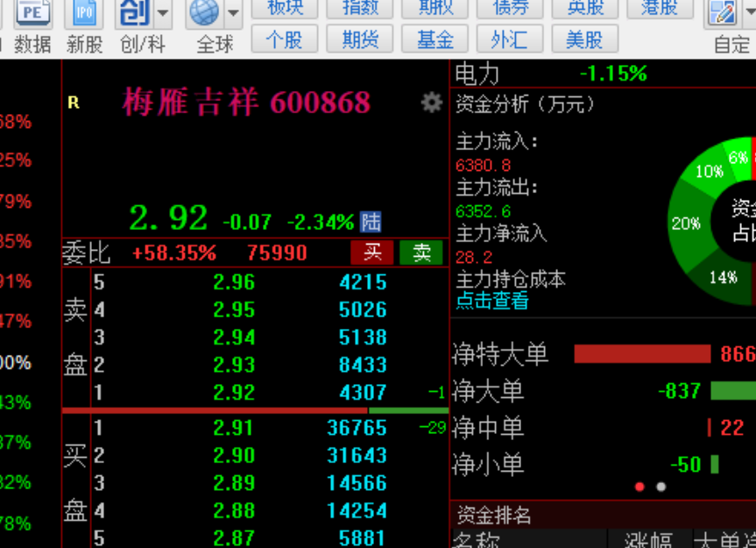Open the 个股 individual stocks button
The width and height of the screenshot is (756, 548).
[x=285, y=39]
